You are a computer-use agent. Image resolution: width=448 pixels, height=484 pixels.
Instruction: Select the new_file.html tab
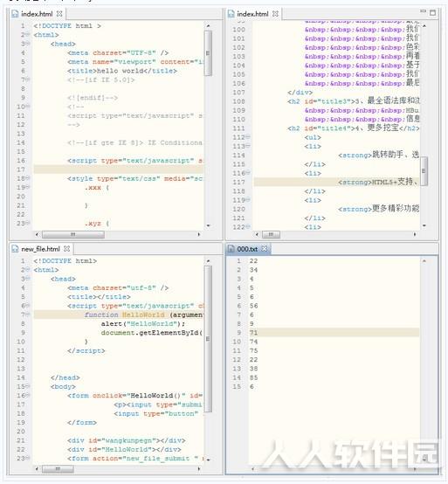tap(41, 249)
